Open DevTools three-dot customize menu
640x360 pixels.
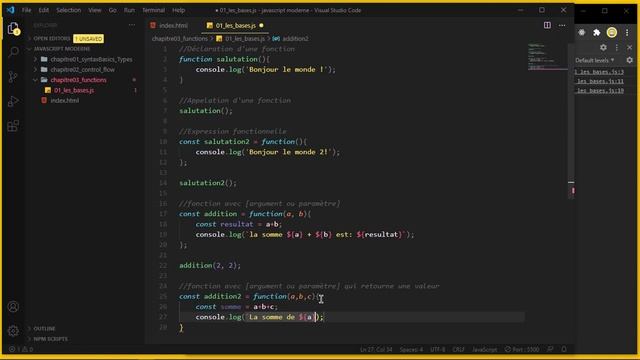(617, 48)
